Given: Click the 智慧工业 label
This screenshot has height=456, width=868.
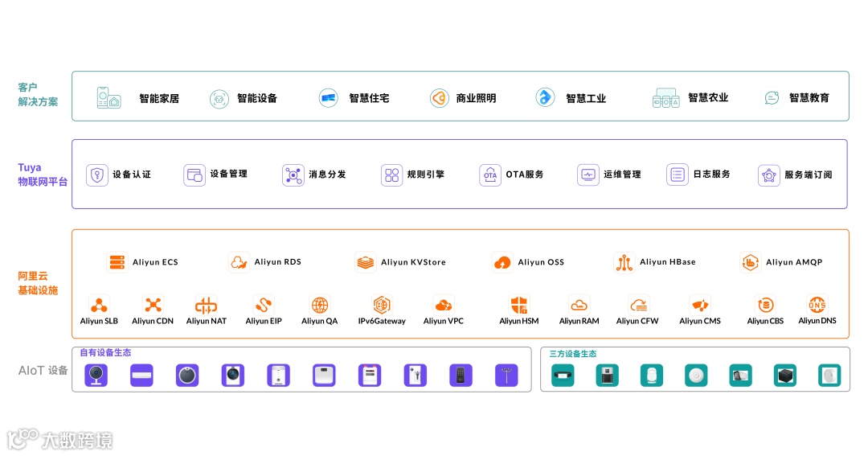Looking at the screenshot, I should (586, 99).
